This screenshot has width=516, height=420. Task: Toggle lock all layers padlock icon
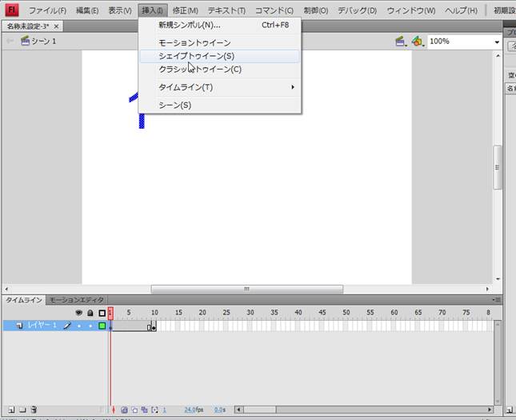[x=90, y=313]
